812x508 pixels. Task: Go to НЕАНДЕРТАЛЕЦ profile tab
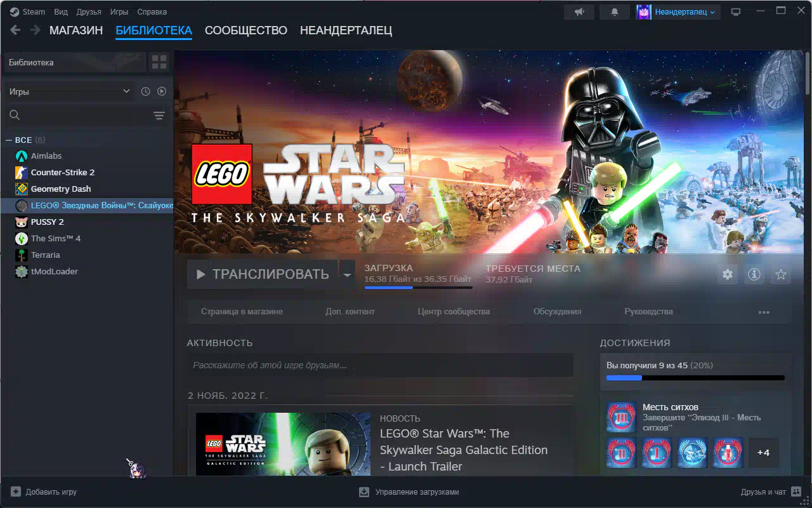346,30
